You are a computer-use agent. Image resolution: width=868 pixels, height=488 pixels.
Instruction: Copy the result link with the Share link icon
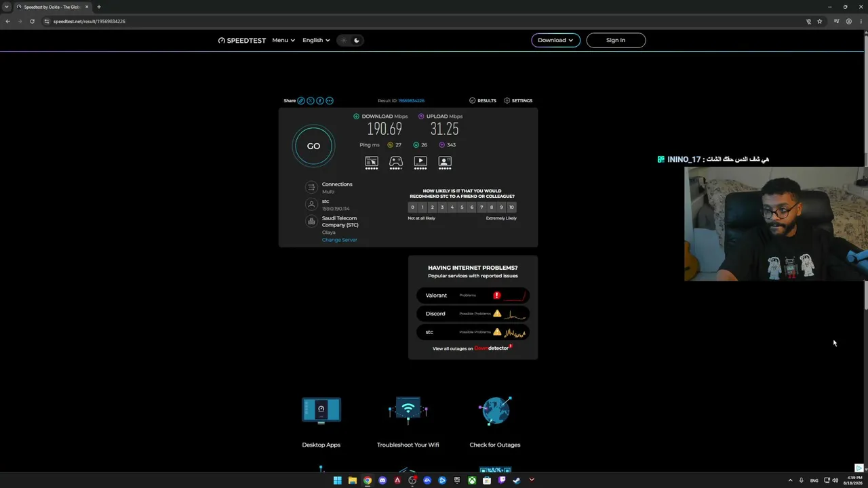[301, 100]
